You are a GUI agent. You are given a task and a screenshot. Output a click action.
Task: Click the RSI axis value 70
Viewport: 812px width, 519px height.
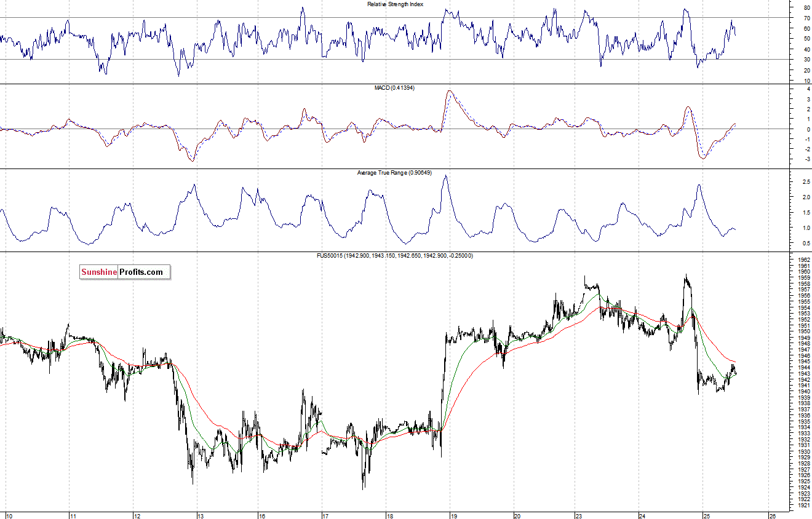click(x=806, y=18)
